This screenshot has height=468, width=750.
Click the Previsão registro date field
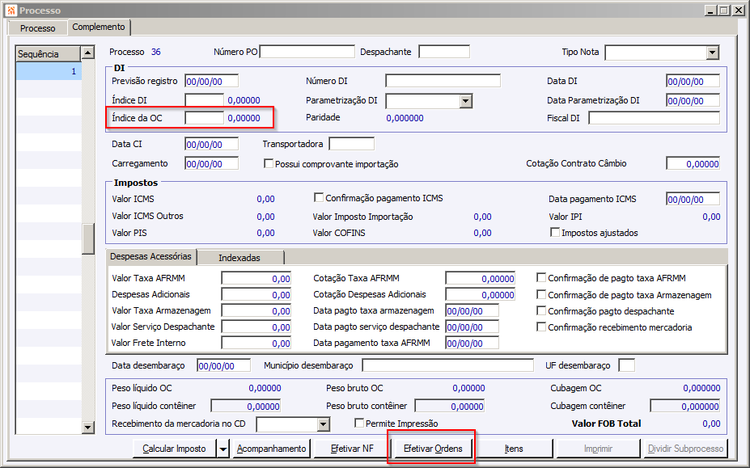point(211,81)
